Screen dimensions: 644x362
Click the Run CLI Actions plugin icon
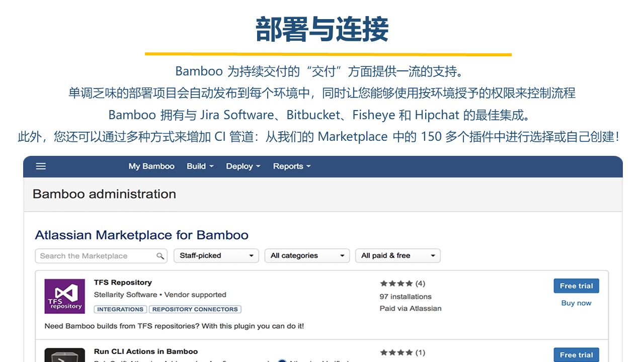pyautogui.click(x=64, y=355)
